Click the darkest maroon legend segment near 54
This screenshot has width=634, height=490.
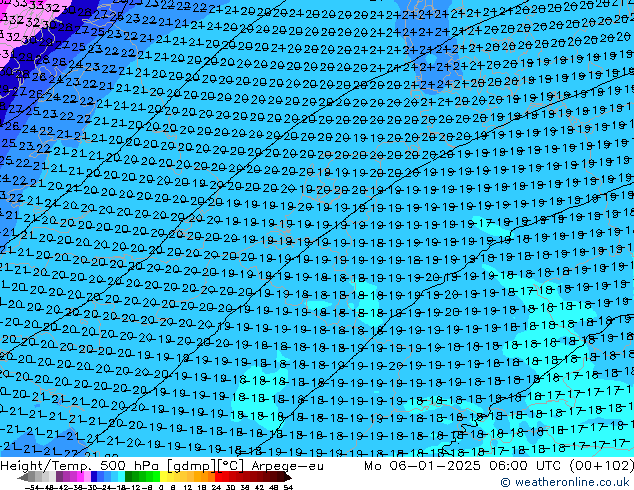[280, 477]
